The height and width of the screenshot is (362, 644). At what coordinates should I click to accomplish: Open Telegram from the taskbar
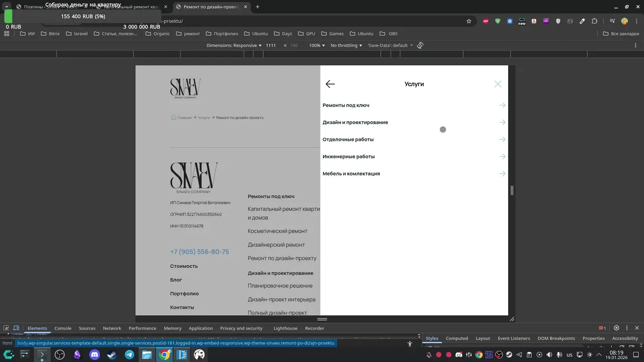129,354
